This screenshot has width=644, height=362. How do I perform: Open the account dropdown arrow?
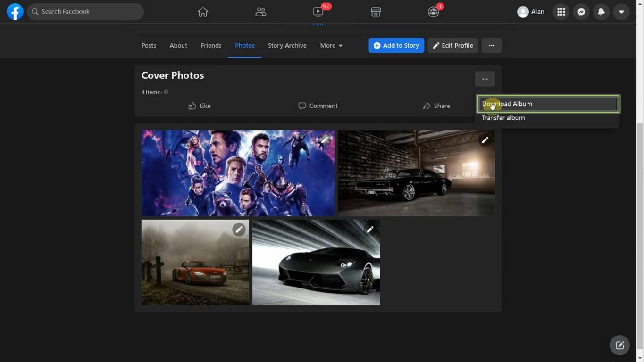tap(621, 12)
